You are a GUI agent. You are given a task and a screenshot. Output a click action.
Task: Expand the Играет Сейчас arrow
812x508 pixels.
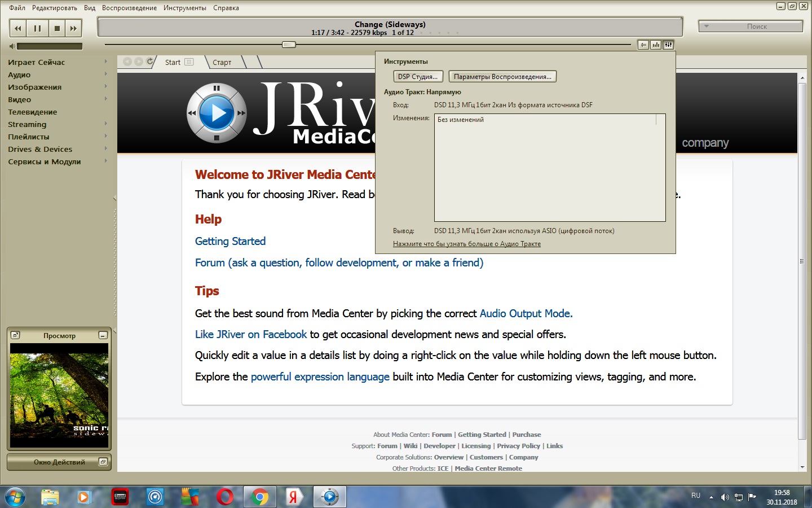point(105,62)
